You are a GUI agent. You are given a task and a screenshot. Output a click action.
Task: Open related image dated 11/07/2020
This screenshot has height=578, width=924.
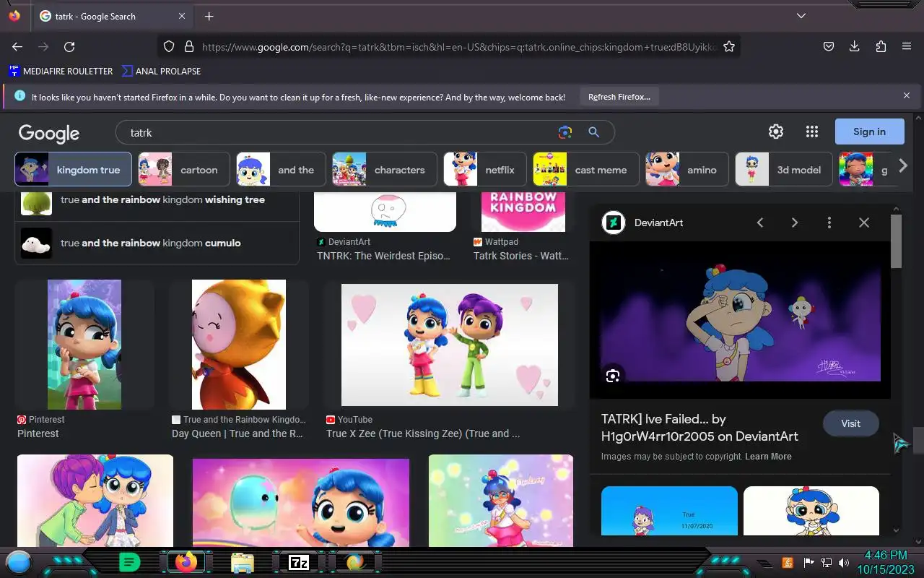coord(669,511)
